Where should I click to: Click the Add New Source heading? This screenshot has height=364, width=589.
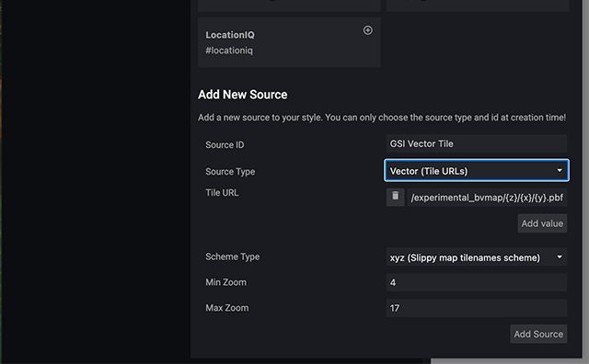[243, 95]
